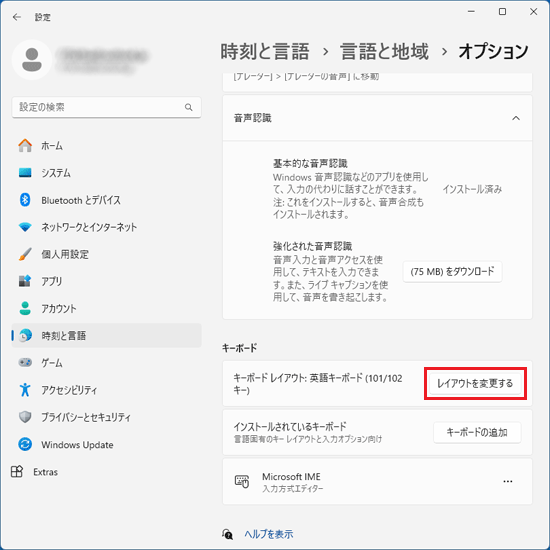Click the Microsoft IME row
550x550 pixels.
point(377,481)
